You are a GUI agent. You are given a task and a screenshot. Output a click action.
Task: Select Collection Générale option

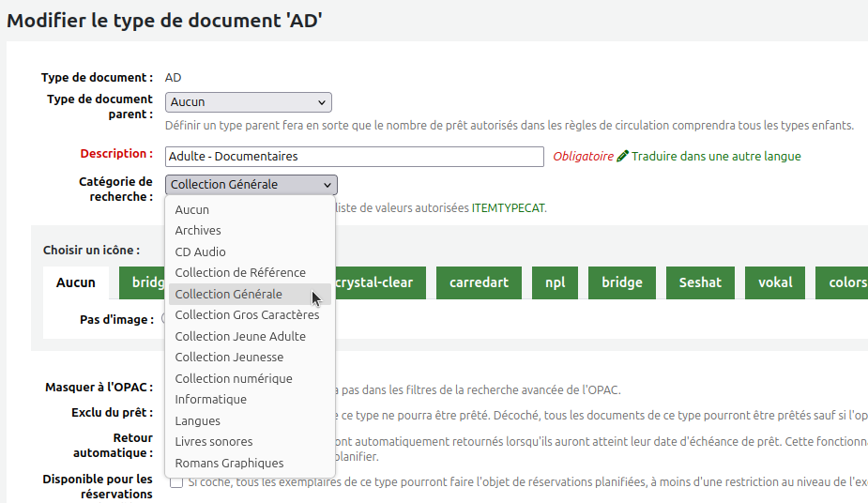click(x=251, y=294)
